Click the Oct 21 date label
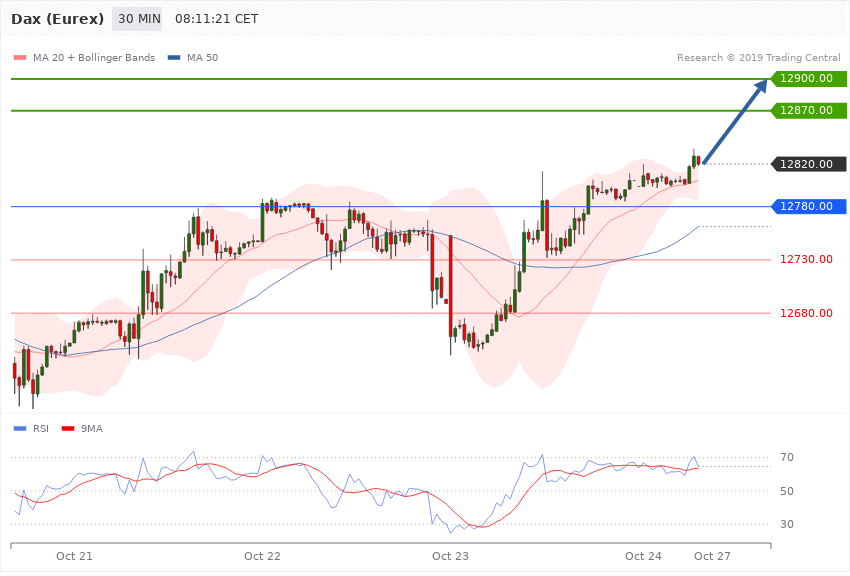This screenshot has width=850, height=576. point(74,556)
